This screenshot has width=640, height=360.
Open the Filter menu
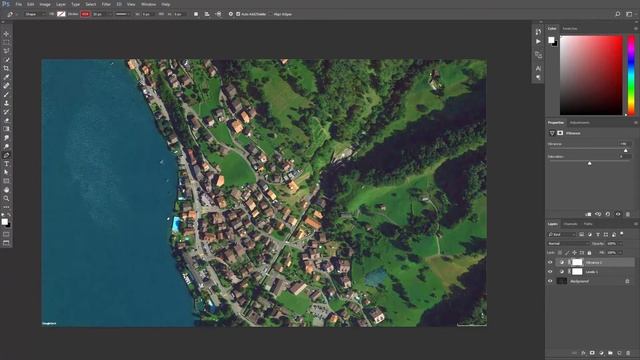(106, 4)
